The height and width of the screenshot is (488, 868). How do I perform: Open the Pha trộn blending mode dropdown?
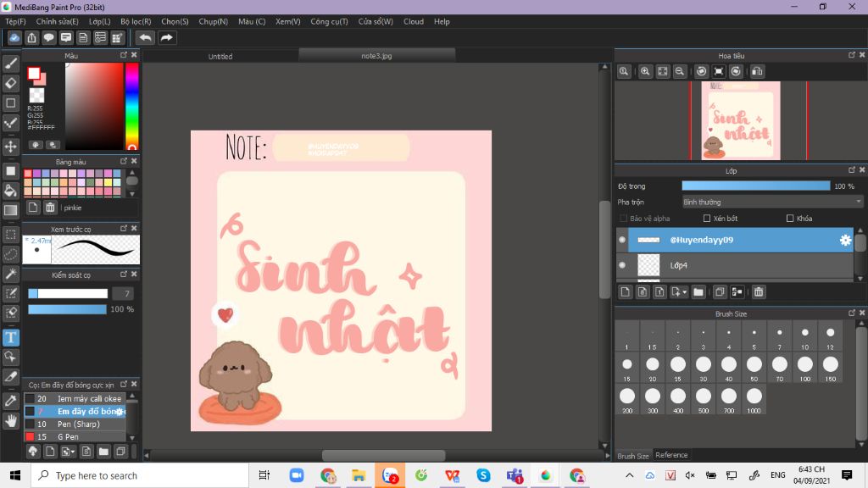click(x=772, y=202)
